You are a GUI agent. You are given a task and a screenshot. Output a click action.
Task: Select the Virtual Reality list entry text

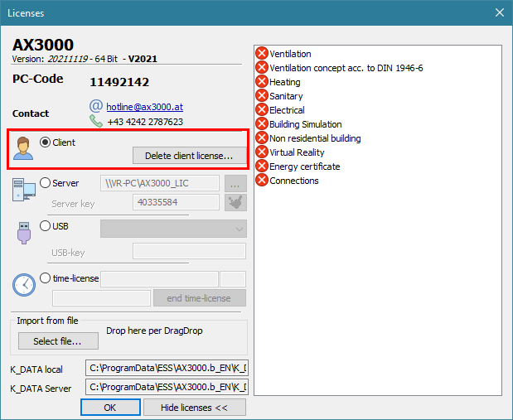point(297,152)
